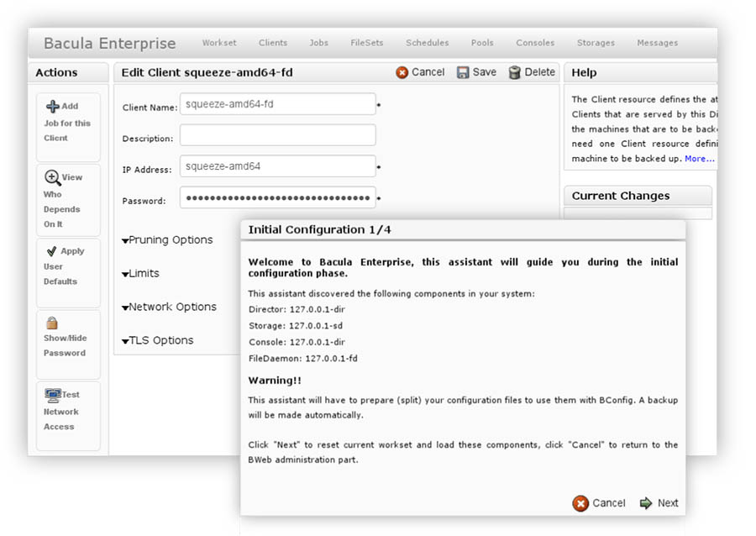Viewport: 756px width, 536px height.
Task: Open the Clients menu
Action: click(x=273, y=43)
